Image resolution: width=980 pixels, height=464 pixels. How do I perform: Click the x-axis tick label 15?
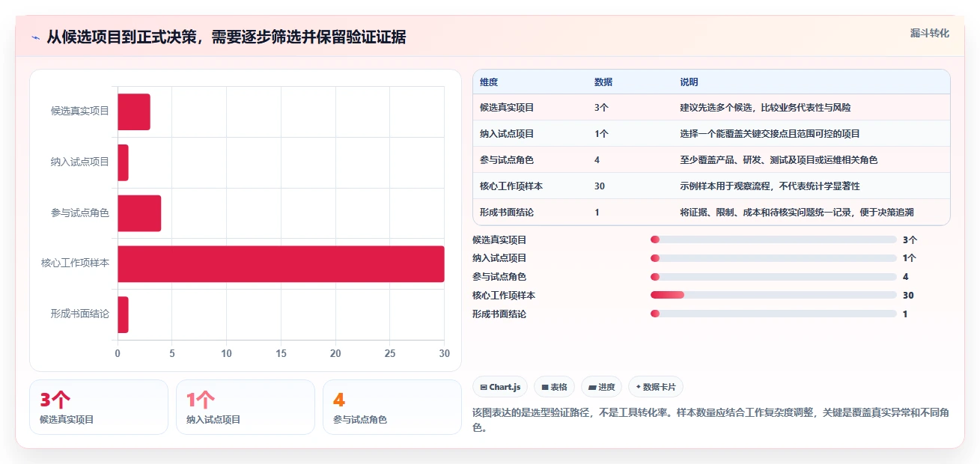(281, 353)
